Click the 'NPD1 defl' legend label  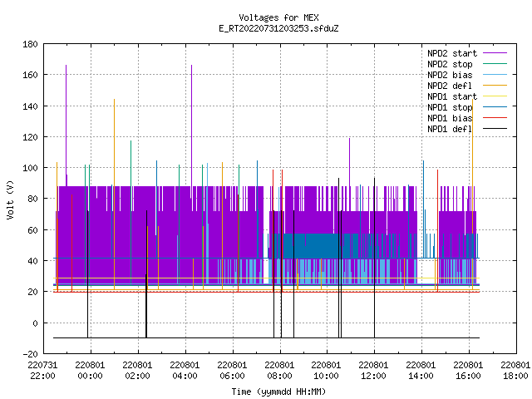[450, 130]
